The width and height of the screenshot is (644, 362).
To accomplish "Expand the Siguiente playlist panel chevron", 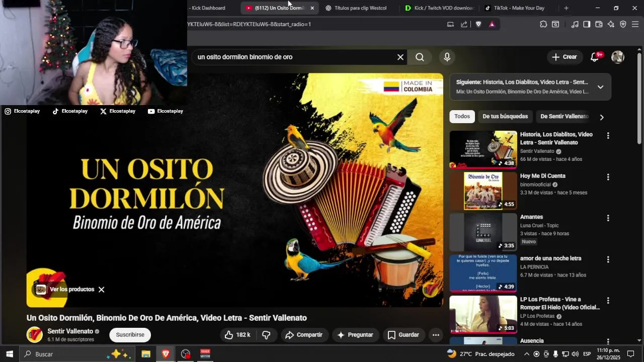I will coord(600,87).
